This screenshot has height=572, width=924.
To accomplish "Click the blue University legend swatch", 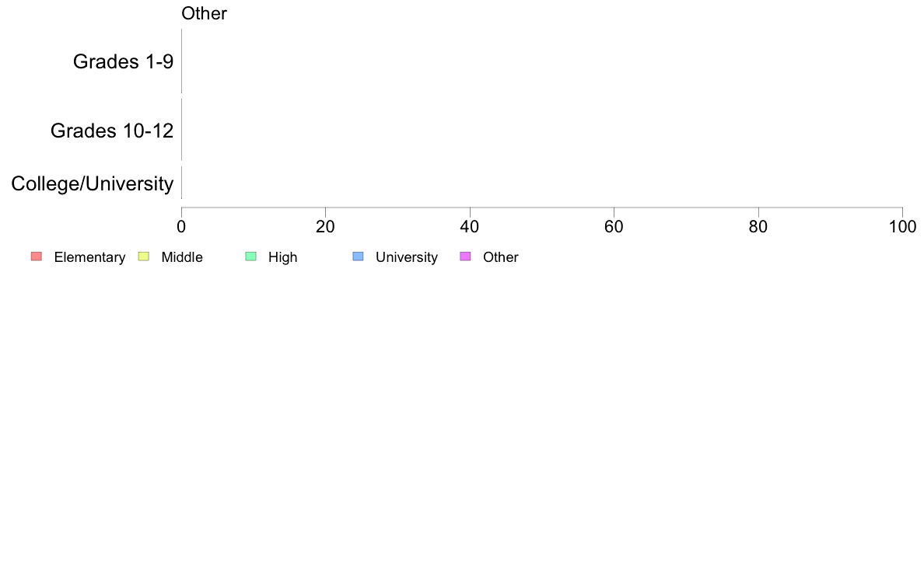I will (358, 256).
